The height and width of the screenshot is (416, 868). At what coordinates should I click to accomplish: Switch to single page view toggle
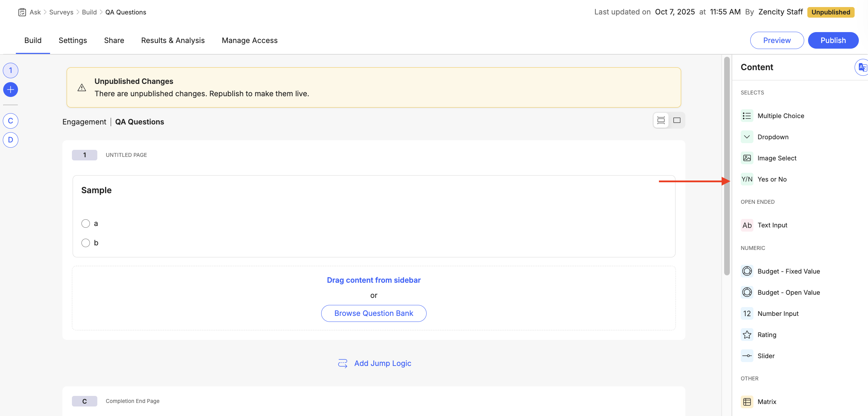pyautogui.click(x=677, y=121)
